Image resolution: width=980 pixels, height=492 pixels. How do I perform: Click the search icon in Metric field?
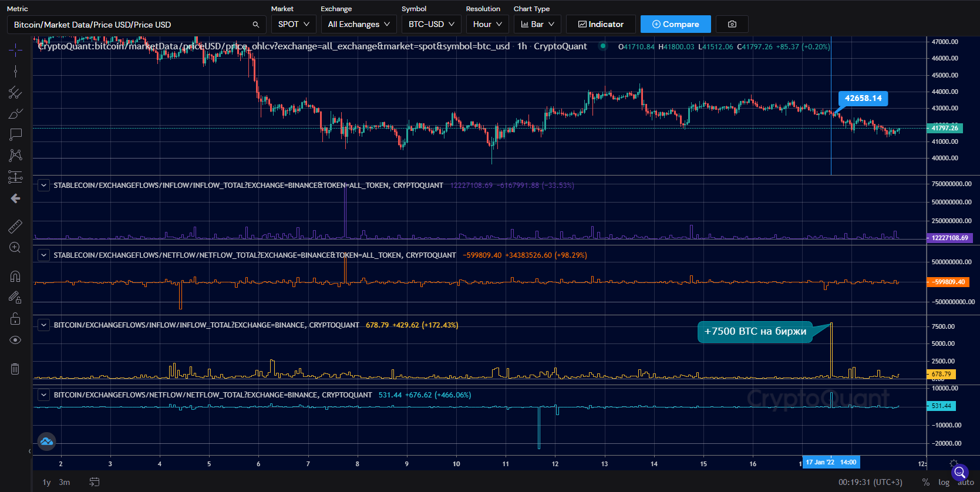tap(256, 25)
